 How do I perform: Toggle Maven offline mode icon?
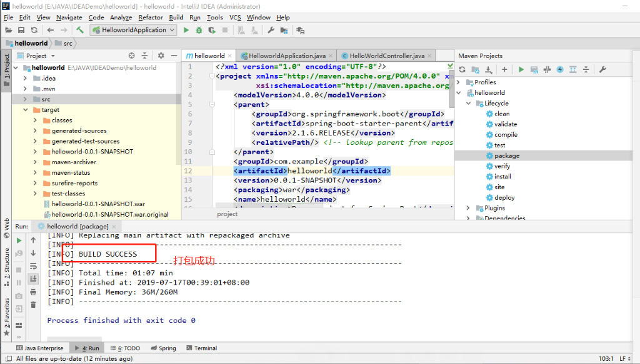click(x=547, y=70)
